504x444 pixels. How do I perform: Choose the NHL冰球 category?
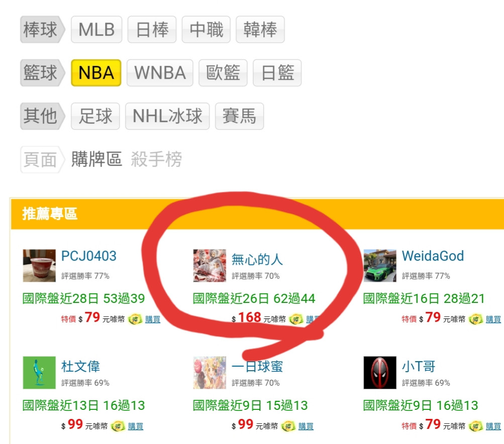[x=167, y=116]
